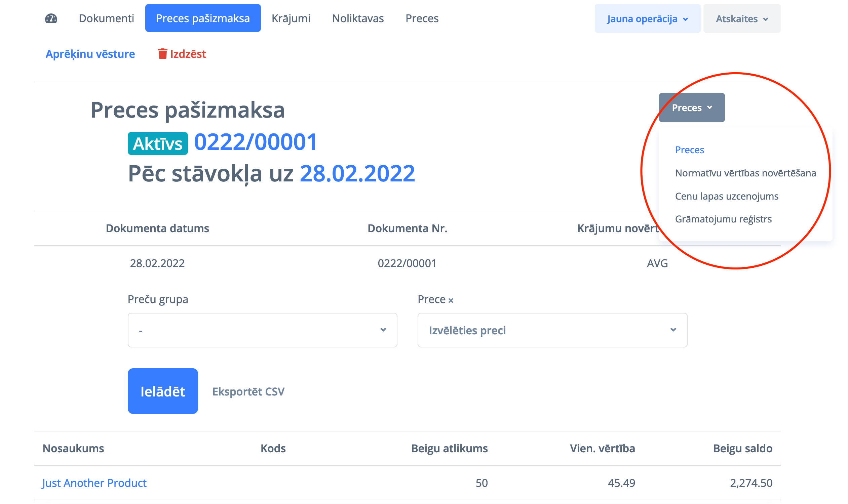Choose Normatīvu vērtības novērtēšana menu item
The height and width of the screenshot is (504, 848).
pyautogui.click(x=745, y=173)
